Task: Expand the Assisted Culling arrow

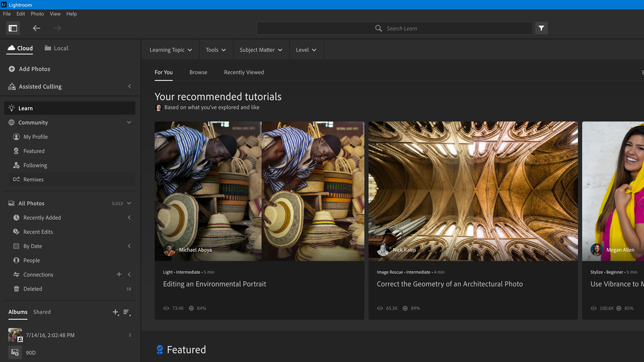Action: (x=129, y=86)
